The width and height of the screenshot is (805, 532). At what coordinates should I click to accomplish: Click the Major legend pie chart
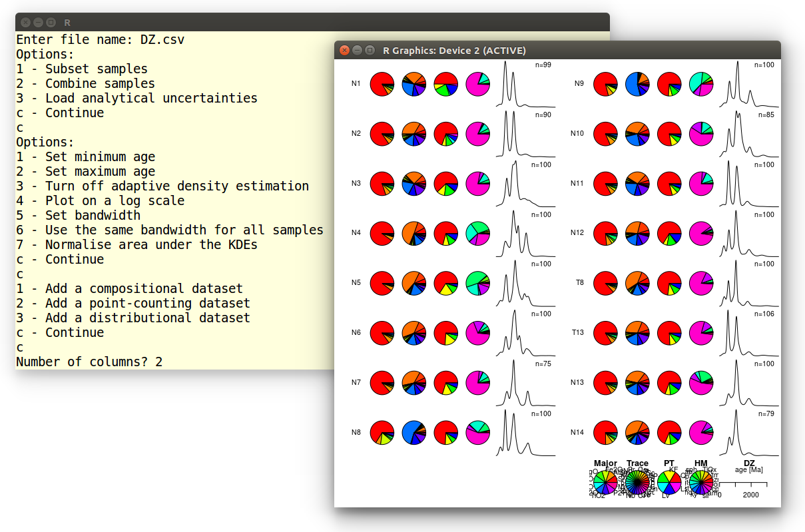pos(605,483)
